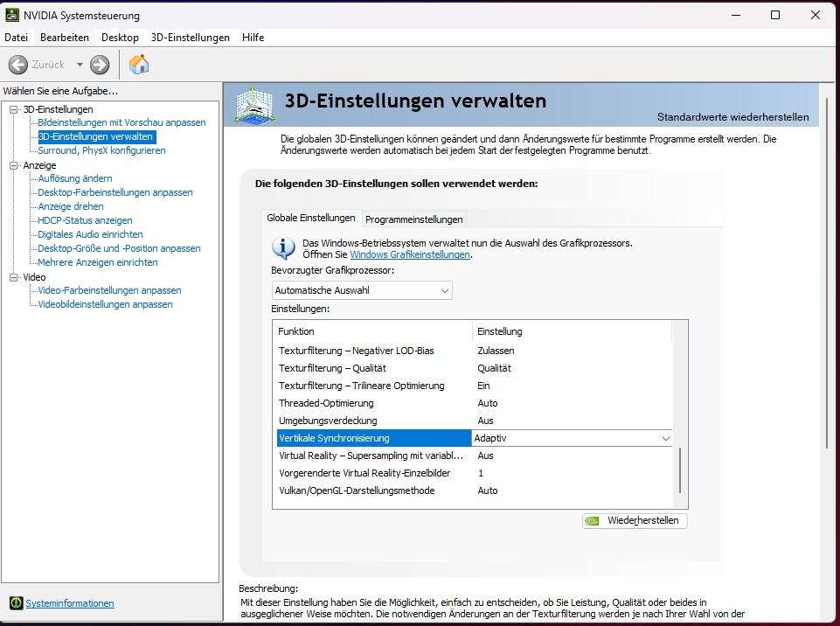Click the 3D settings header cube icon

coord(255,106)
